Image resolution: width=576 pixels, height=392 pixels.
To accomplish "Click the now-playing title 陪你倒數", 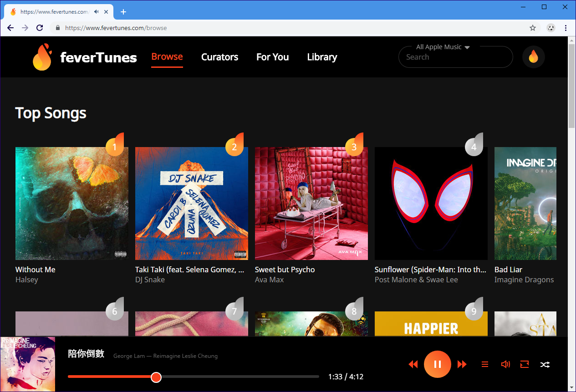I will click(x=86, y=354).
